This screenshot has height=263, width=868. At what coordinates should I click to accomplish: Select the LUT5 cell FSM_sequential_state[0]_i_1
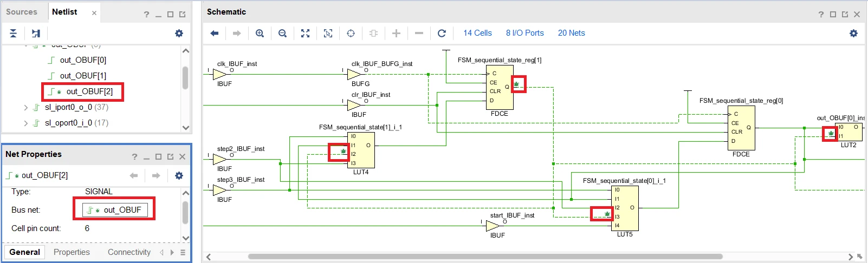[x=625, y=208]
